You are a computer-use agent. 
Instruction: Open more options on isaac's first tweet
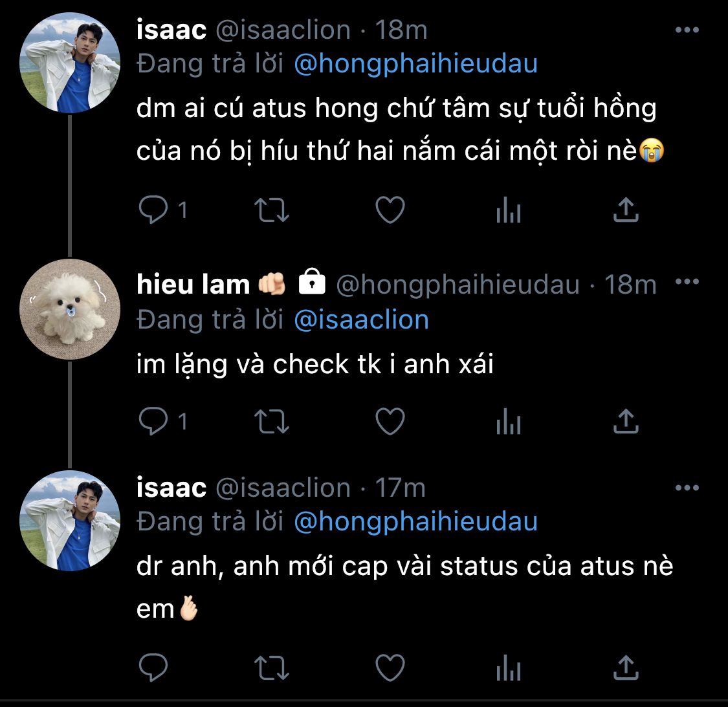(687, 30)
